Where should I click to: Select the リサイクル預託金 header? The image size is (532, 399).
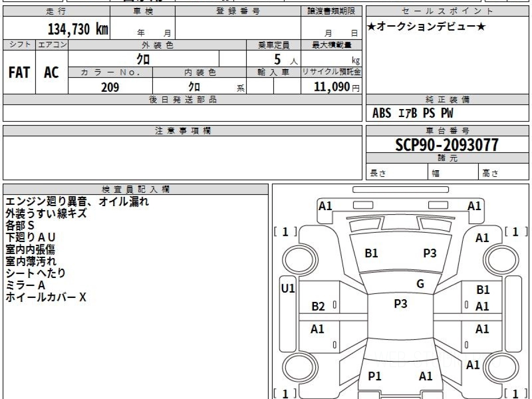[x=331, y=73]
